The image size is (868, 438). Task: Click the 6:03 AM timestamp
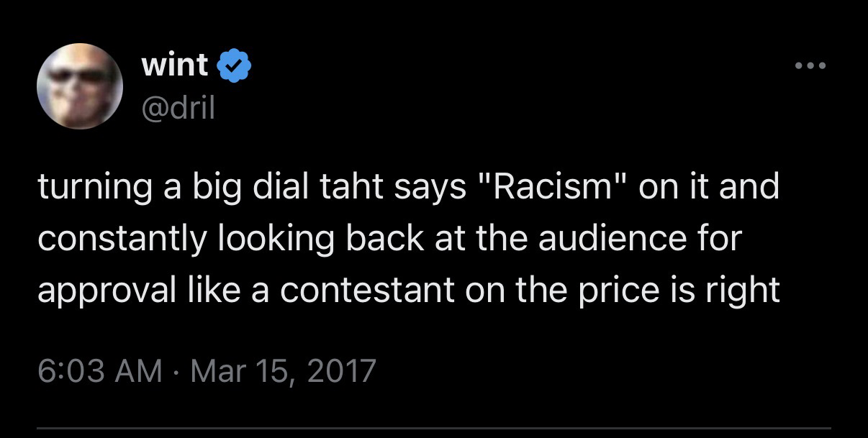99,370
